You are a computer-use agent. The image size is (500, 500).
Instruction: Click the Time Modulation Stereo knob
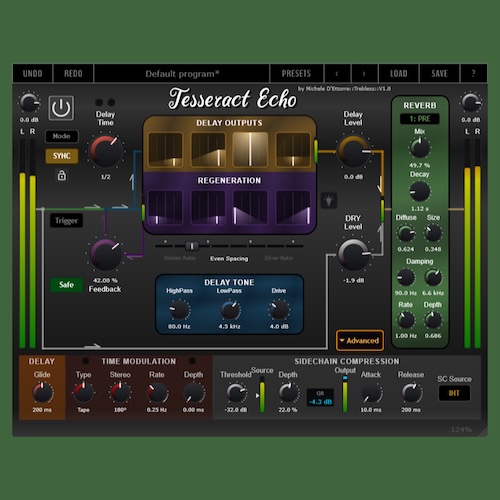coord(120,393)
